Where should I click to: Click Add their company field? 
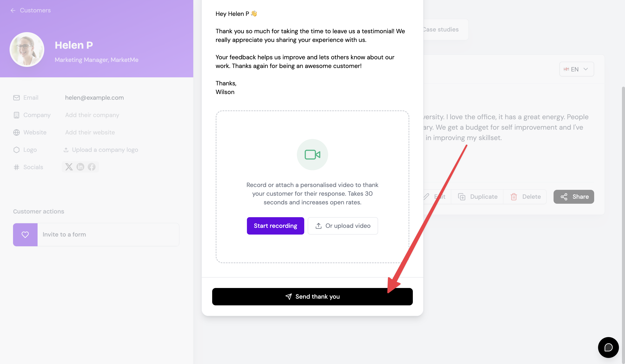[x=92, y=115]
